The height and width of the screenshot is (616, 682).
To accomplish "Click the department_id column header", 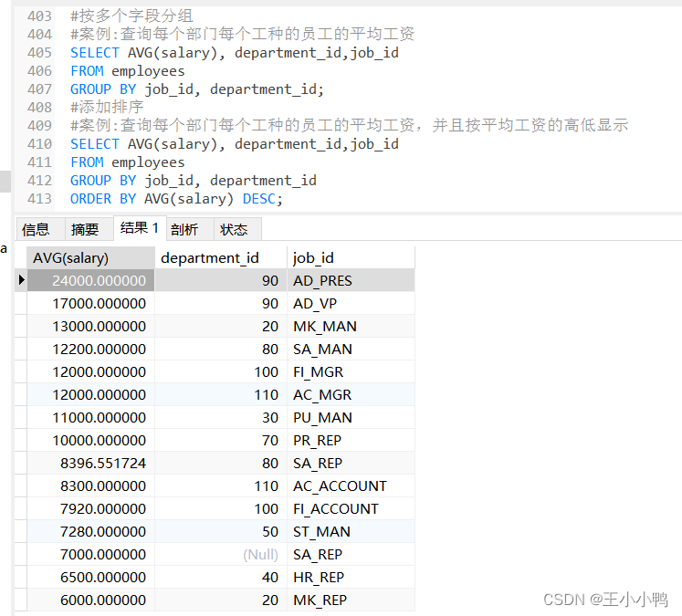I will (221, 257).
